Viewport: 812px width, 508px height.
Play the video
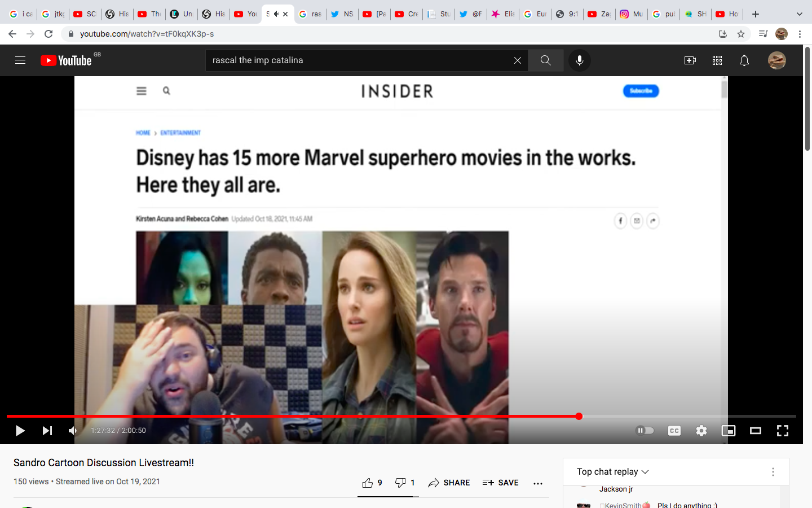click(20, 431)
